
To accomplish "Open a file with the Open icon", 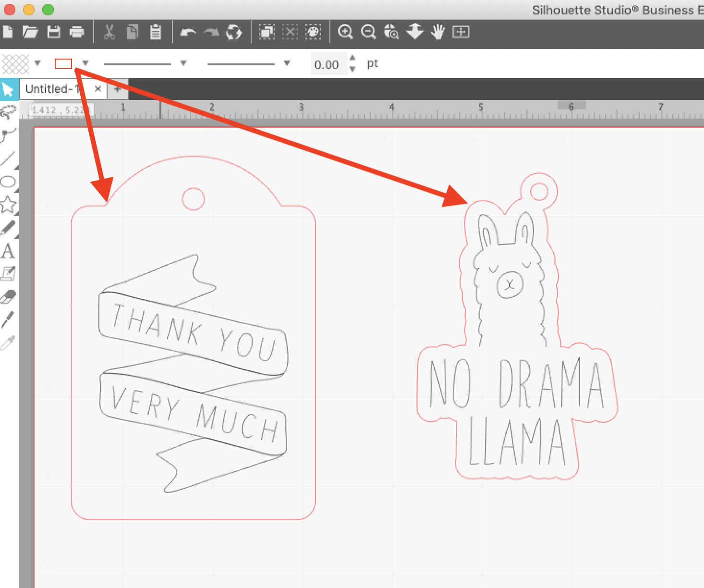I will coord(31,32).
